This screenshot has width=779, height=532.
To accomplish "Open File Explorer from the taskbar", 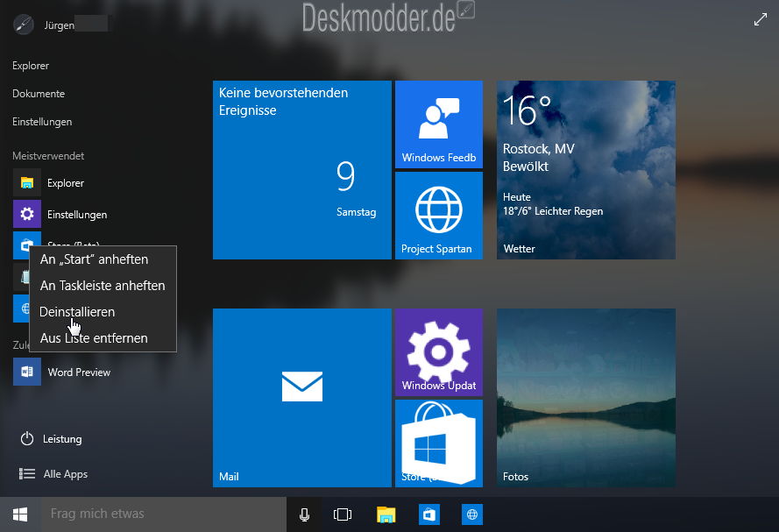I will click(386, 514).
